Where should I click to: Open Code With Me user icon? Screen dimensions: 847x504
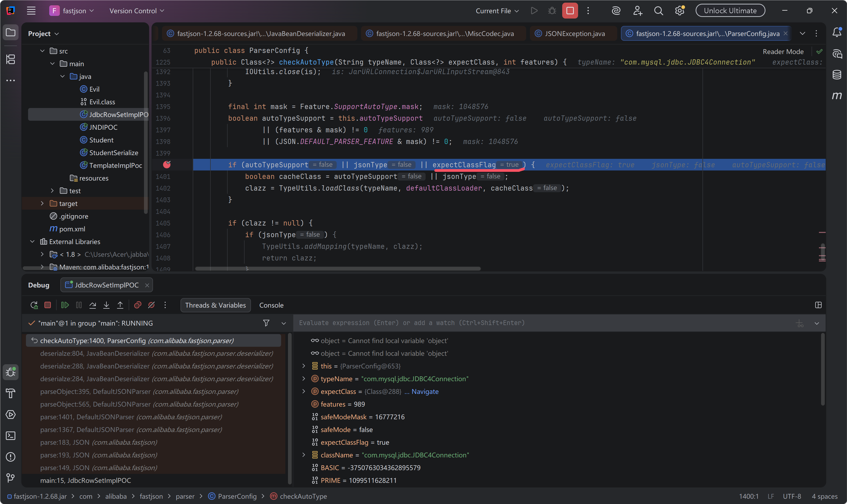point(637,11)
